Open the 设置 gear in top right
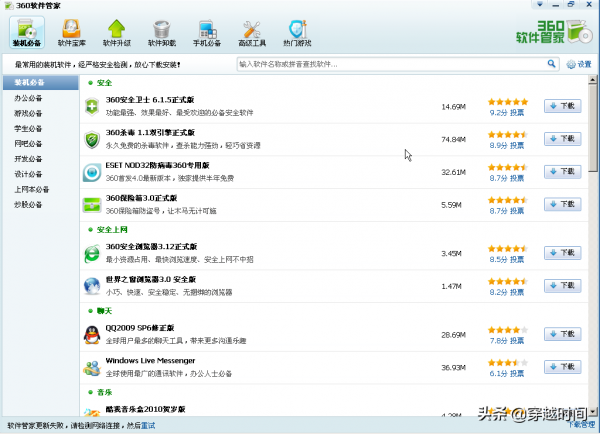Image resolution: width=600 pixels, height=434 pixels. coord(579,64)
